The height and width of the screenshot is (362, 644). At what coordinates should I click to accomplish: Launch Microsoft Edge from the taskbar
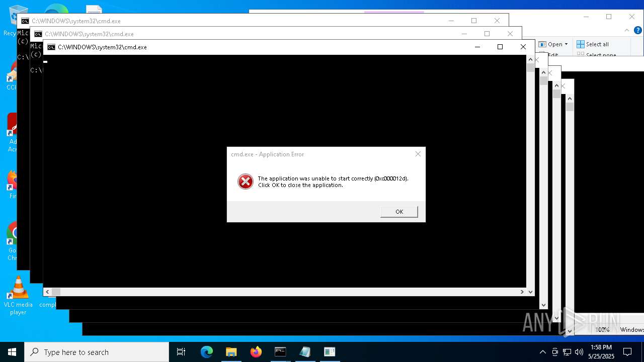(207, 352)
